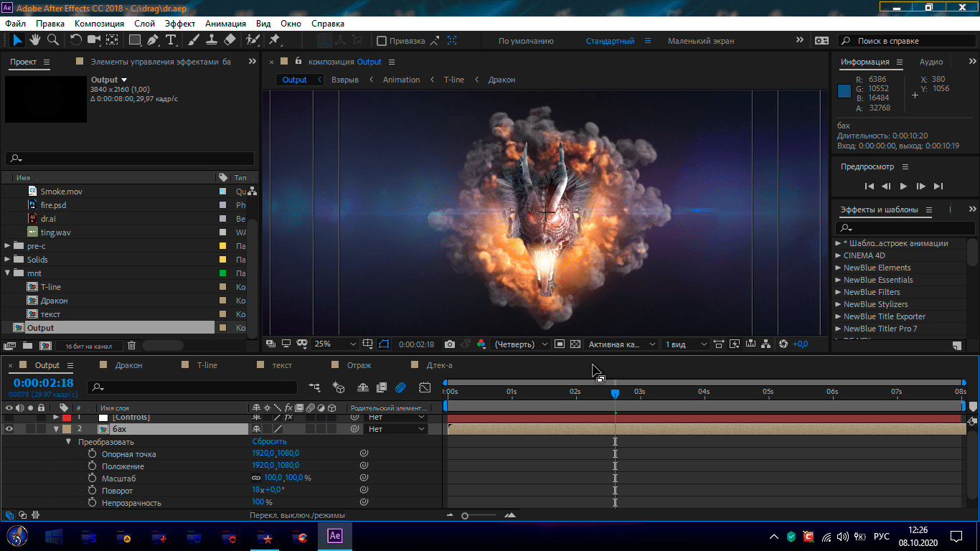Open the Анимация menu
Image resolution: width=980 pixels, height=551 pixels.
pyautogui.click(x=225, y=24)
